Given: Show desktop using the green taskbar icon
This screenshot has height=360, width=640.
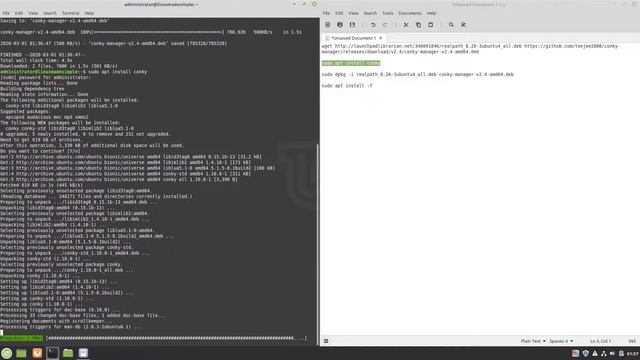Looking at the screenshot, I should pos(21,353).
